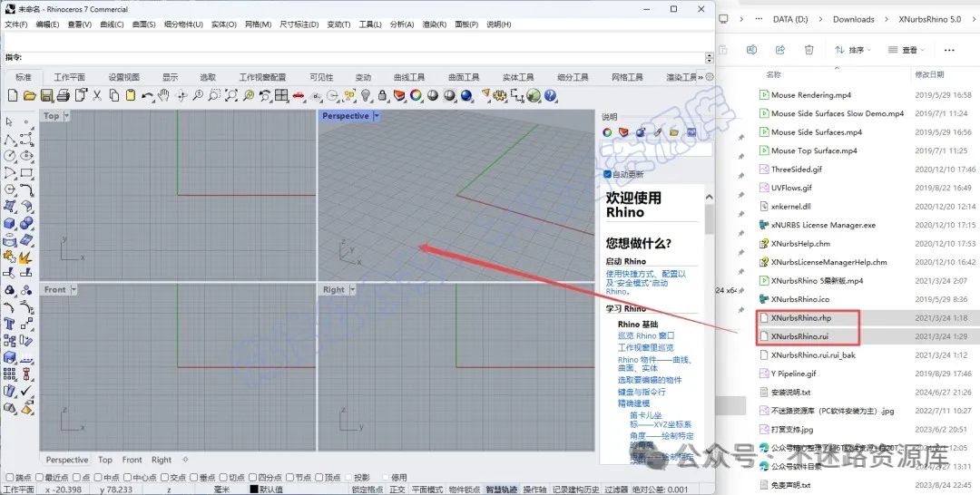Expand the toolbar tabs overflow chevron
The width and height of the screenshot is (980, 495).
tap(701, 77)
